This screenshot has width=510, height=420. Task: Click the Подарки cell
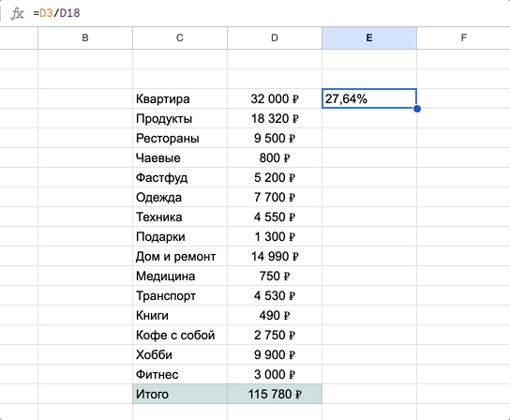coord(180,236)
